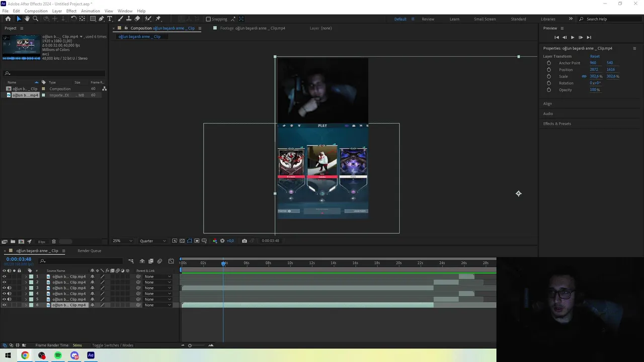
Task: Switch to the Review workspace
Action: [x=428, y=19]
